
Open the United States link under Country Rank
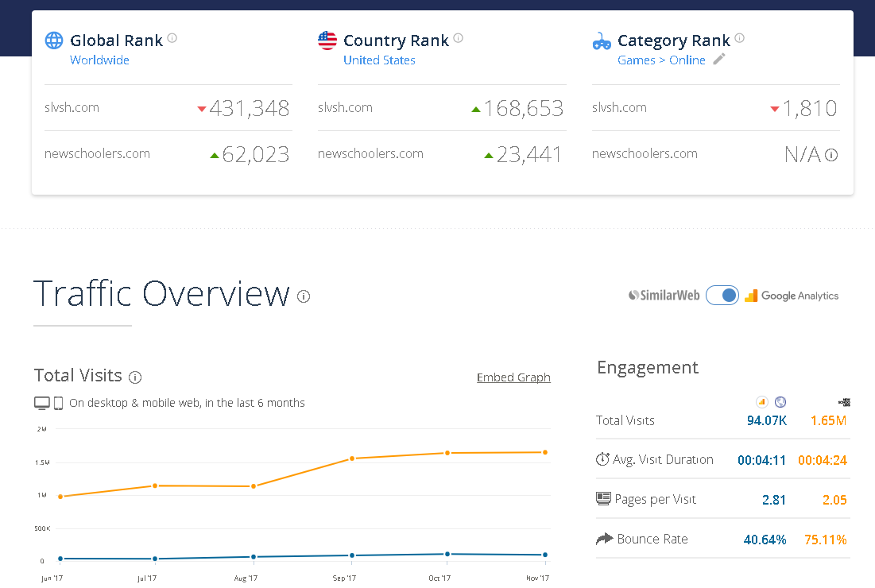pos(379,60)
